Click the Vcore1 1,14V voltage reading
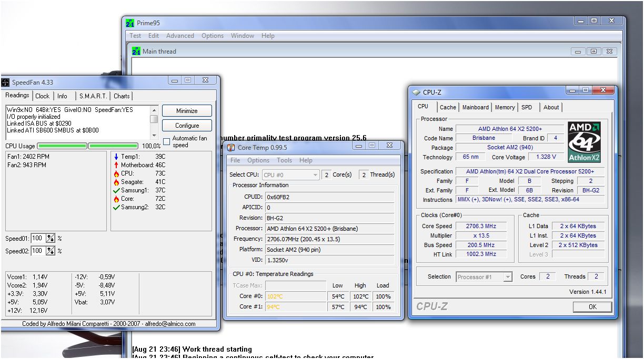Viewport: 644px width, 359px height. [27, 277]
